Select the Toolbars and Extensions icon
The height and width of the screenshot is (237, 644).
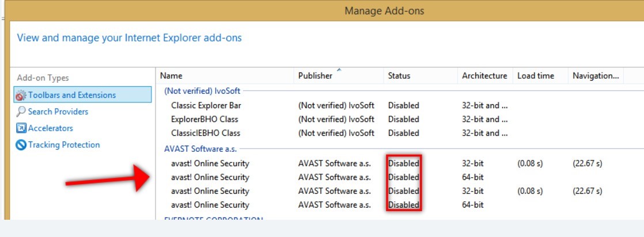pos(21,95)
